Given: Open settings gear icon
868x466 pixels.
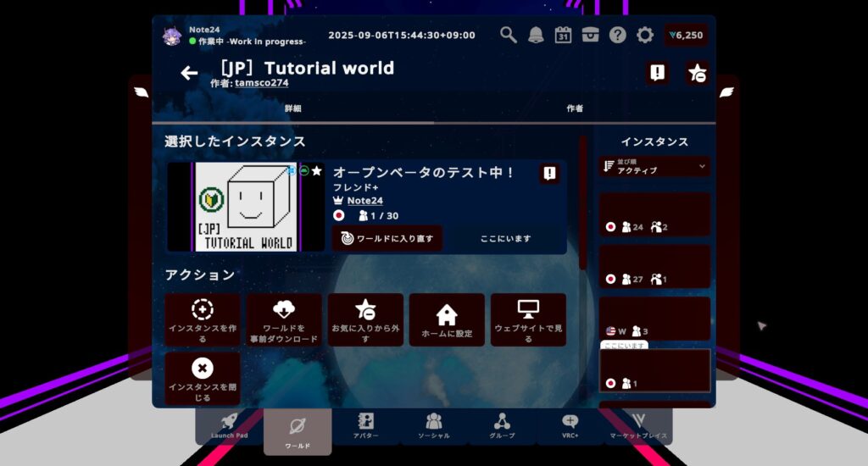Looking at the screenshot, I should 645,35.
